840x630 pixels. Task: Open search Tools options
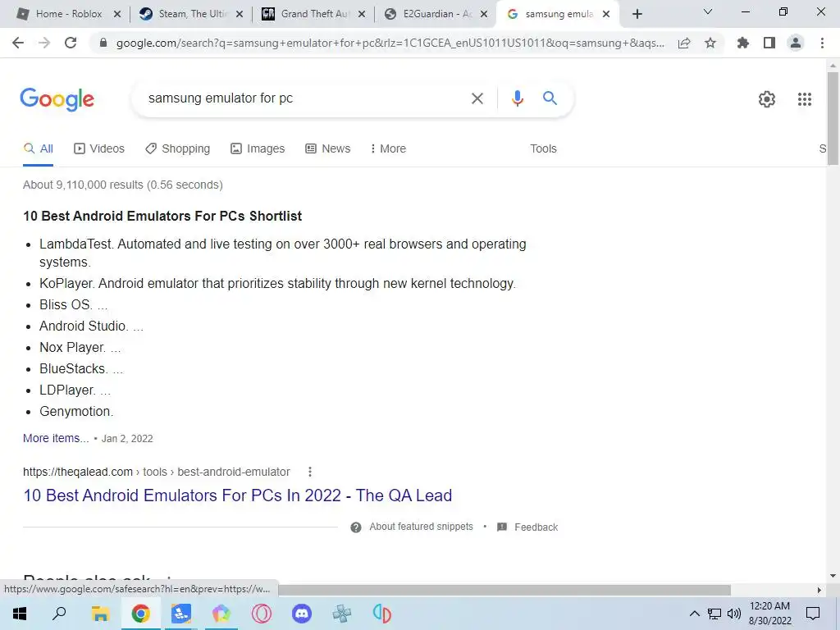point(543,148)
